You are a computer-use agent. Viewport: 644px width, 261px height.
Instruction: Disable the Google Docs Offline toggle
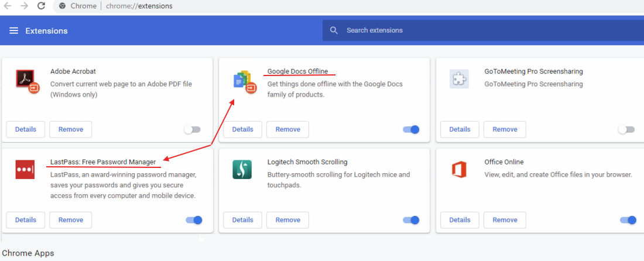(x=411, y=130)
